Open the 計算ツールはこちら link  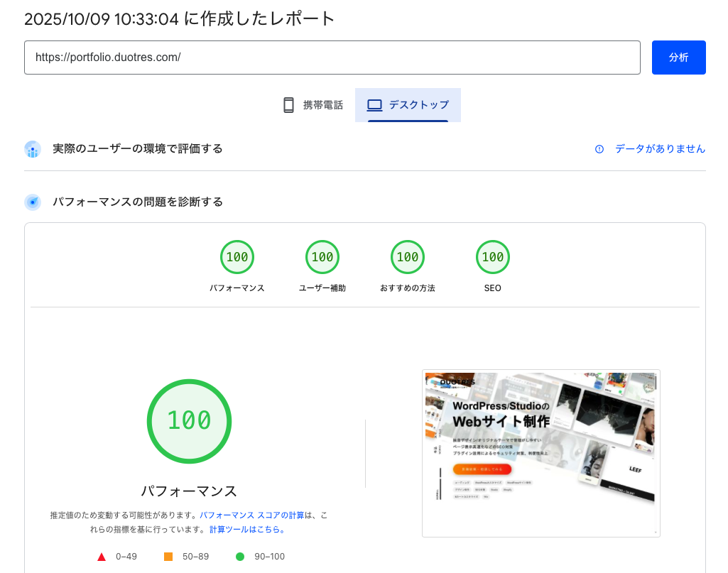click(247, 530)
